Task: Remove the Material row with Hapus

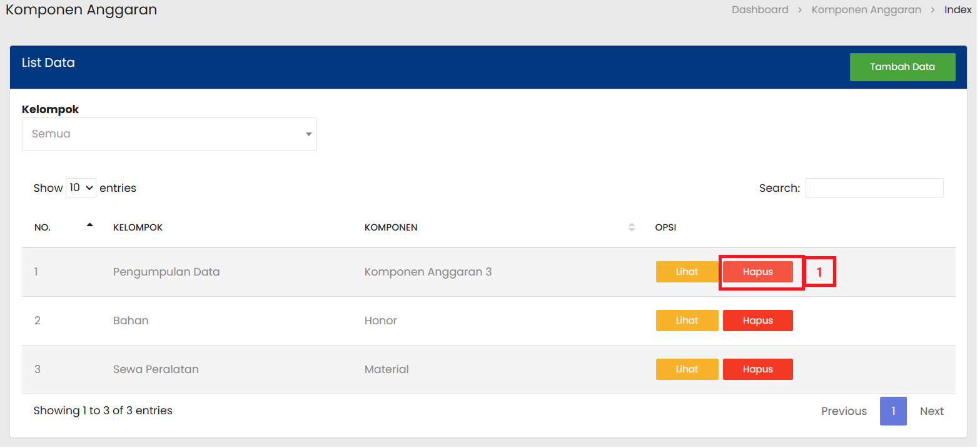Action: coord(757,369)
